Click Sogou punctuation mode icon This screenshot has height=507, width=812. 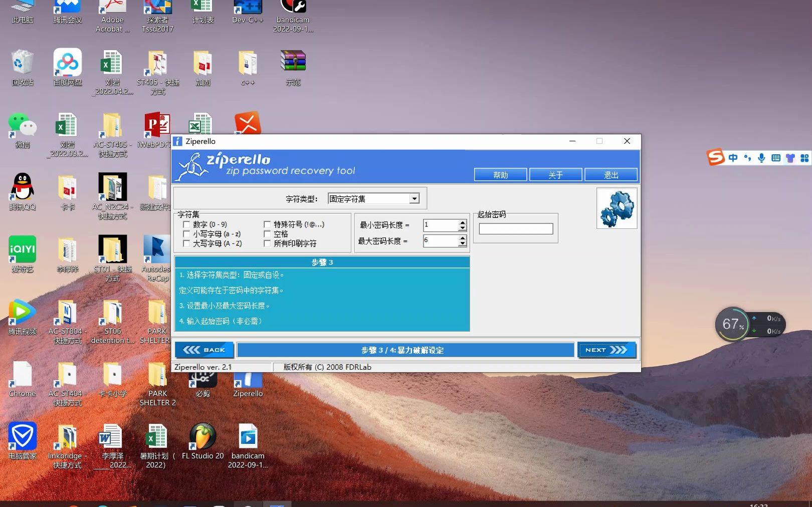(747, 158)
